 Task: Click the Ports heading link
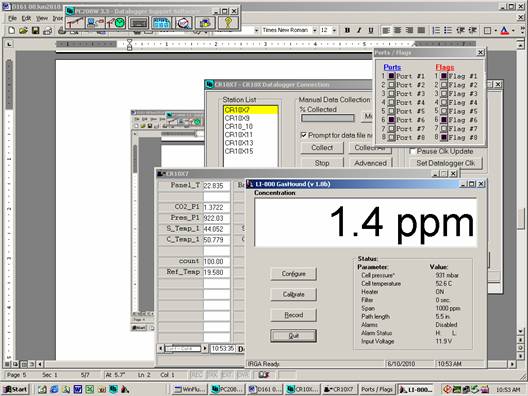coord(392,67)
